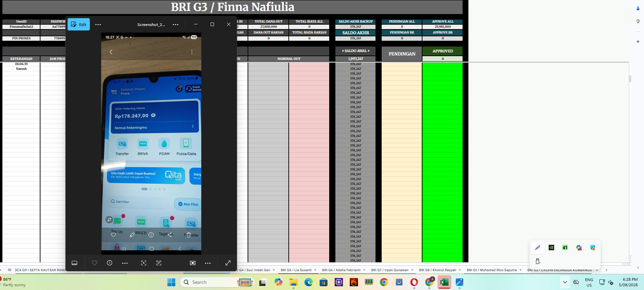
Task: Switch to G4 / Suci Indah Sari tab
Action: [254, 270]
